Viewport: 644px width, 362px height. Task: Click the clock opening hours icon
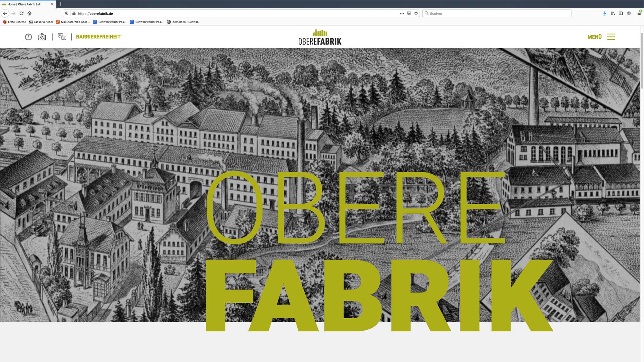click(x=28, y=37)
